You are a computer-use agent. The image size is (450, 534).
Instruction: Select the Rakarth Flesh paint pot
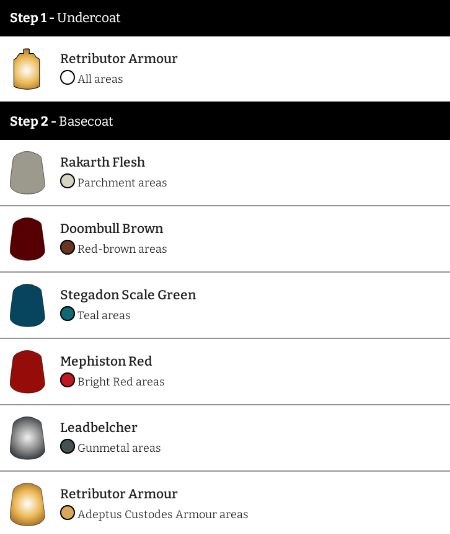[27, 172]
